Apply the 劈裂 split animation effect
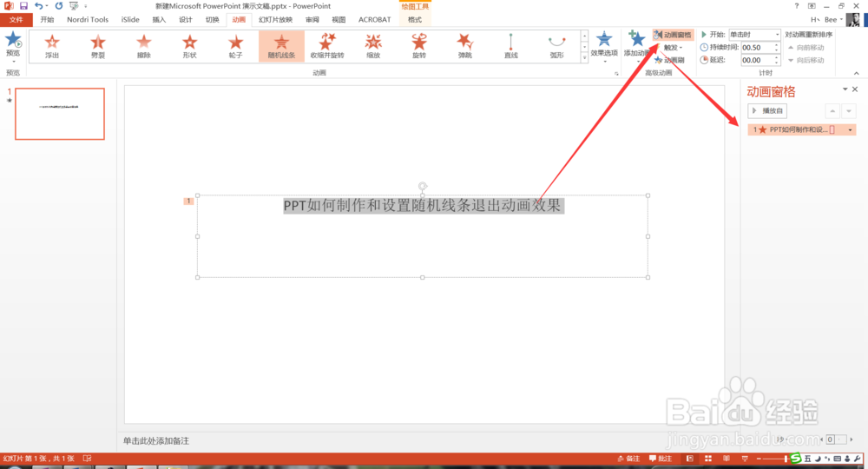Viewport: 868px width, 469px height. click(x=98, y=45)
